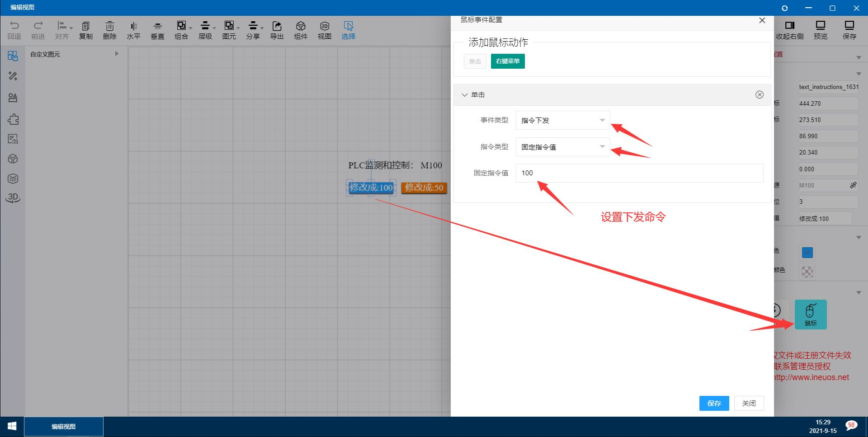Viewport: 868px width, 437px height.
Task: Select the PLC监测和控制 text label
Action: [395, 165]
